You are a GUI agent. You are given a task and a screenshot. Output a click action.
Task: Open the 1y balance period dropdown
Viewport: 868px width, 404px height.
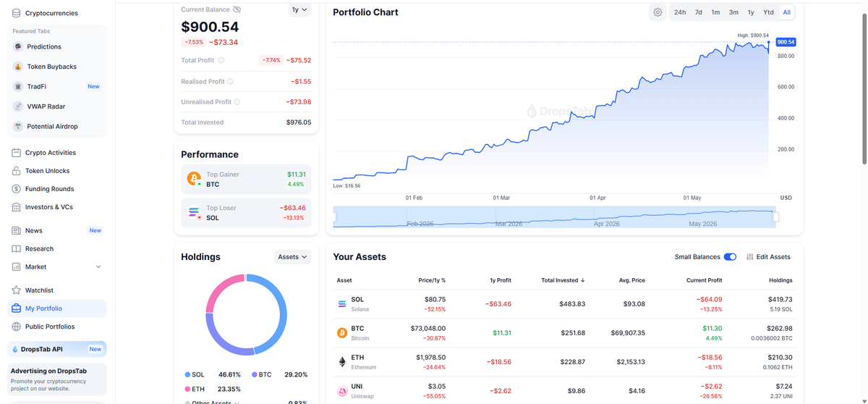pyautogui.click(x=299, y=10)
